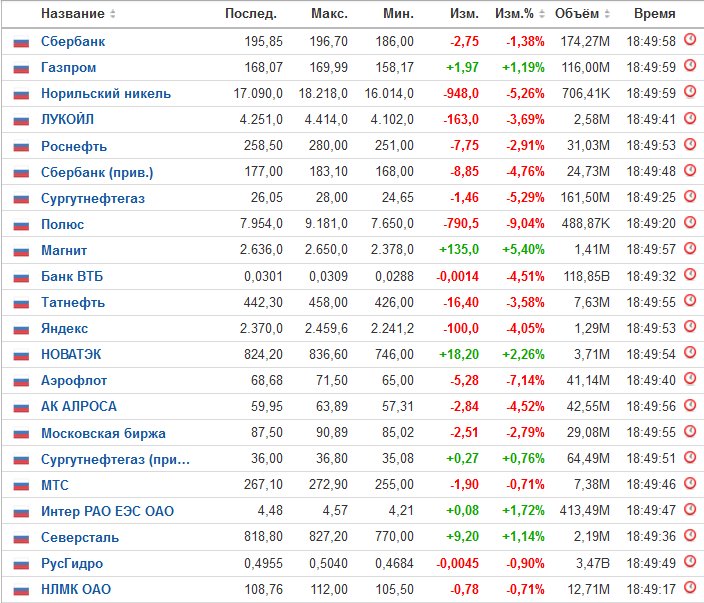Open the Северсталь stock link
Image resolution: width=704 pixels, height=603 pixels.
pos(80,537)
